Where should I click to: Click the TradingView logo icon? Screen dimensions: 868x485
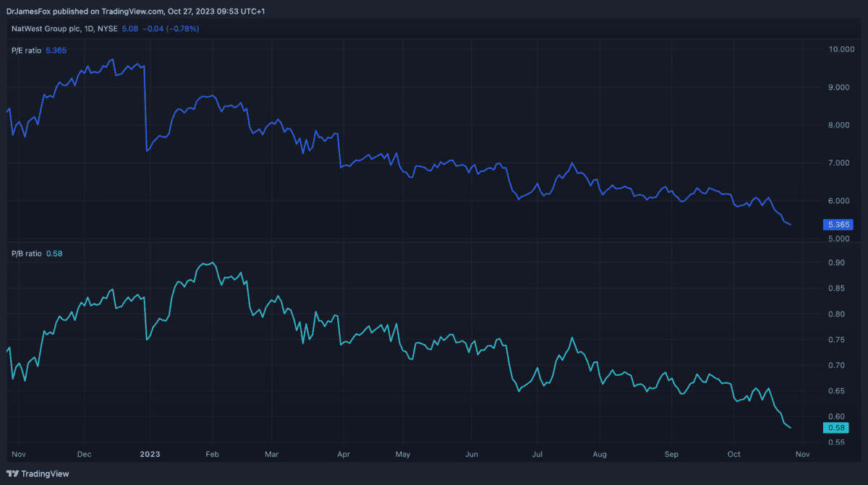tap(12, 474)
